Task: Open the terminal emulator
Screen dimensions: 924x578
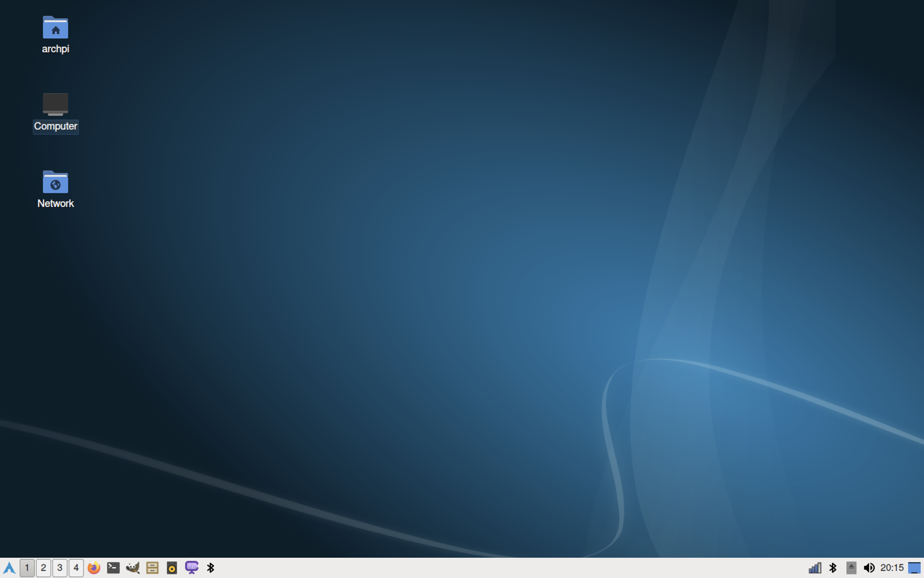Action: pyautogui.click(x=113, y=567)
